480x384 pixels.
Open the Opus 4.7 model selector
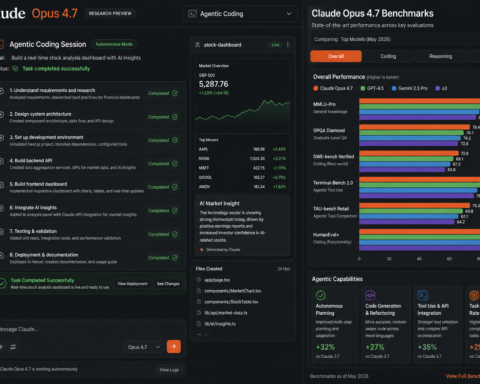144,347
